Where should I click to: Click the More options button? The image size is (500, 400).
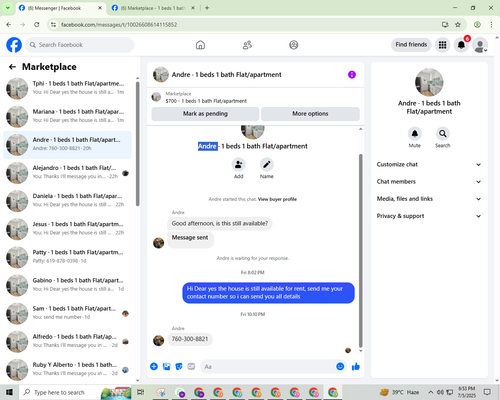click(x=310, y=114)
